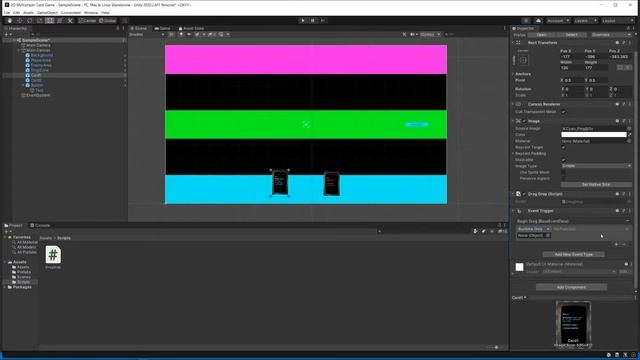Image resolution: width=640 pixels, height=360 pixels.
Task: Open the File menu
Action: click(x=7, y=13)
